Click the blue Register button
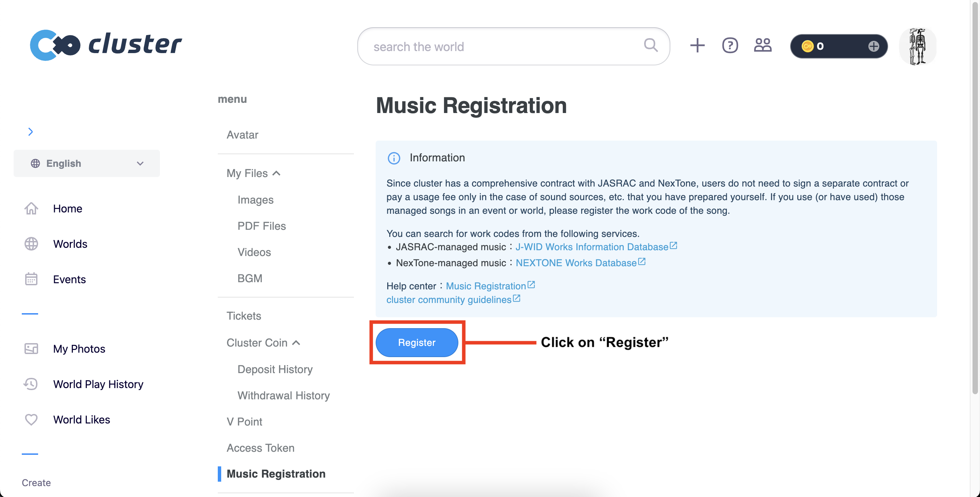This screenshot has height=497, width=980. click(416, 342)
